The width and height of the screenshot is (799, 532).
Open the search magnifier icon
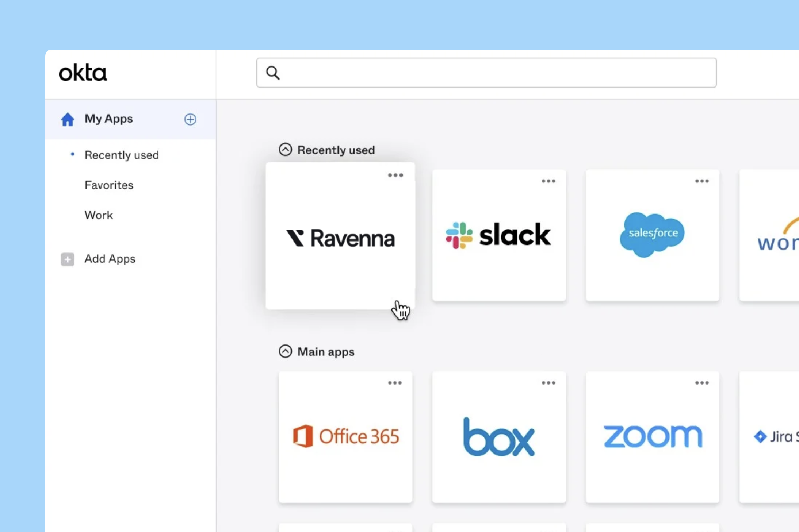tap(272, 73)
